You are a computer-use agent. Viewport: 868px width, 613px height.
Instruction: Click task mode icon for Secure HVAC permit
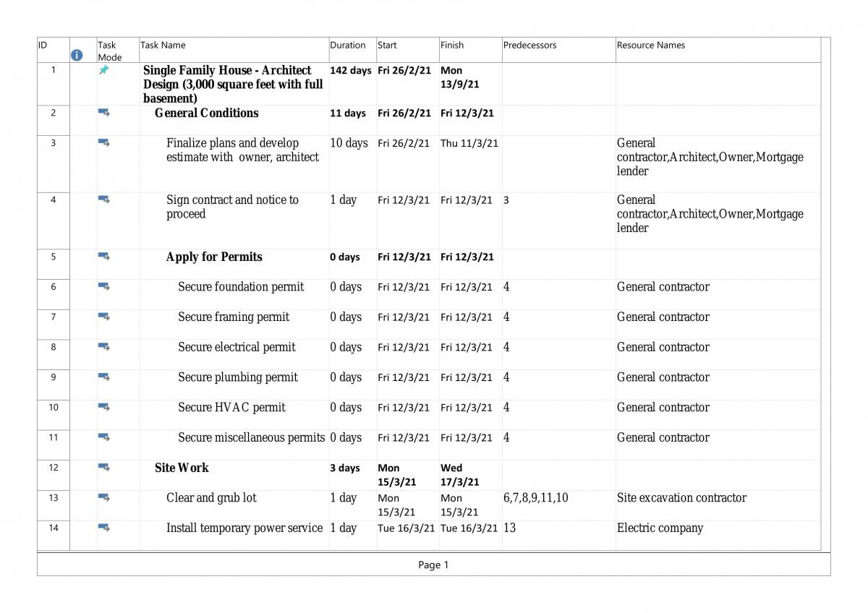click(104, 407)
